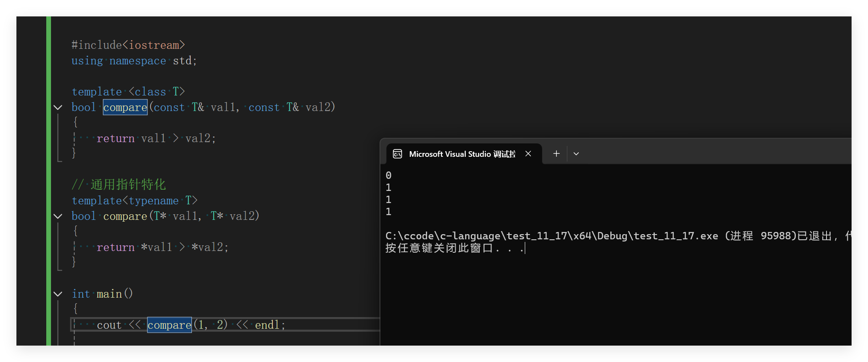Click the Chinese comment about pointer specialization
Image resolution: width=868 pixels, height=362 pixels.
119,184
